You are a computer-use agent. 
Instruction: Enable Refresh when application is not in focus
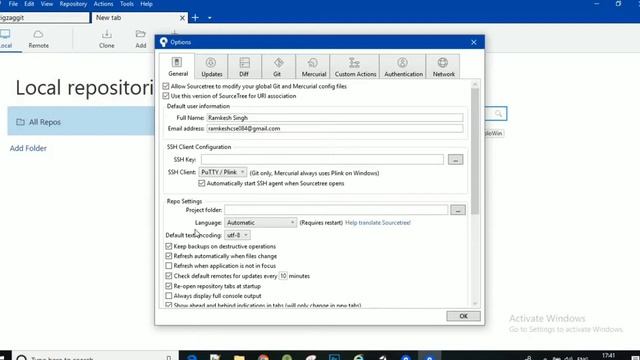pos(169,266)
